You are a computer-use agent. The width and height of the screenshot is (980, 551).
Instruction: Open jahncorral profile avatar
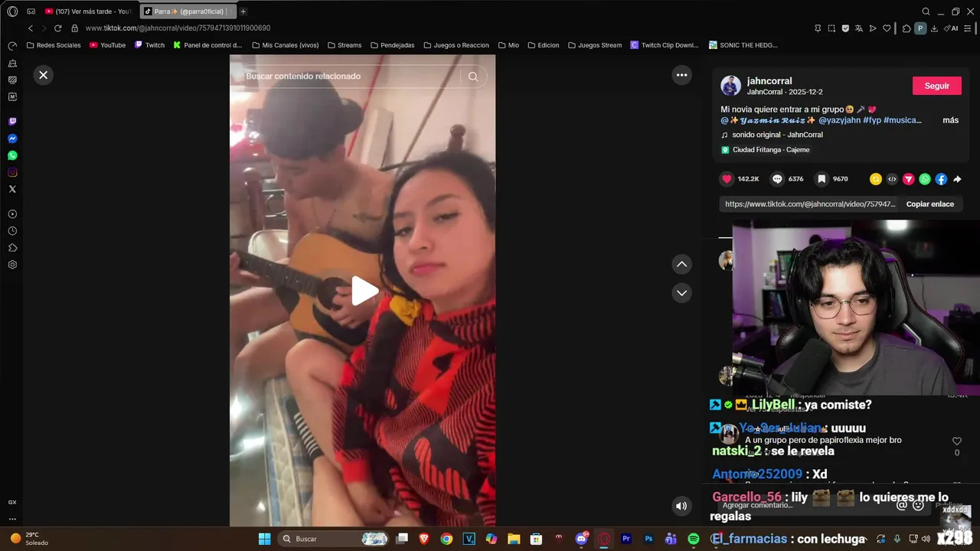(x=730, y=86)
